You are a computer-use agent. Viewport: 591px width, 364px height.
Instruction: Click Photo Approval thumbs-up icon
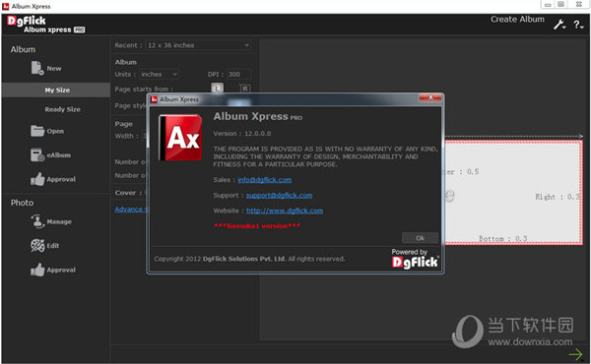click(37, 270)
